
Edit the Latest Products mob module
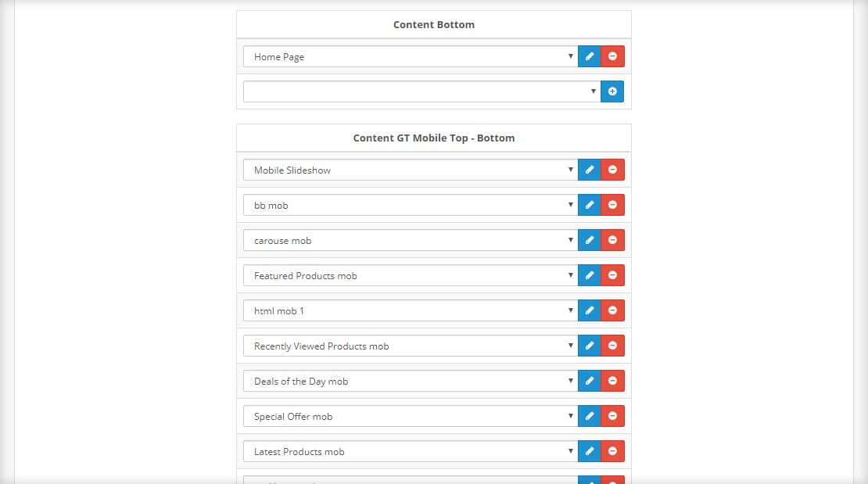click(590, 451)
